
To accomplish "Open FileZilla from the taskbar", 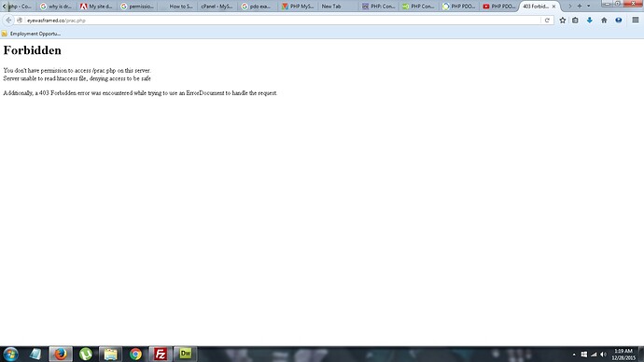I will pyautogui.click(x=161, y=354).
